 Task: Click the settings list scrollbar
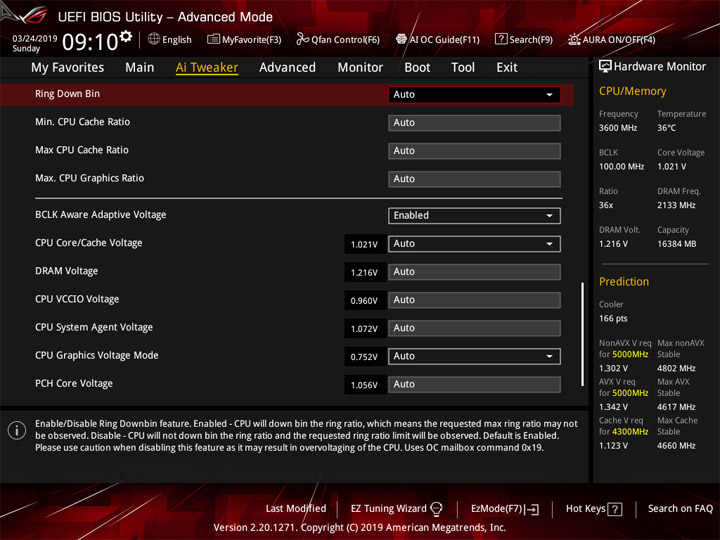(x=582, y=334)
